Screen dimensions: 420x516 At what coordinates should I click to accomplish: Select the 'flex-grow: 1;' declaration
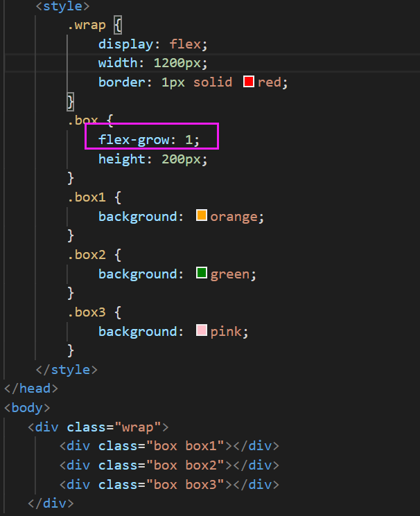pos(149,140)
